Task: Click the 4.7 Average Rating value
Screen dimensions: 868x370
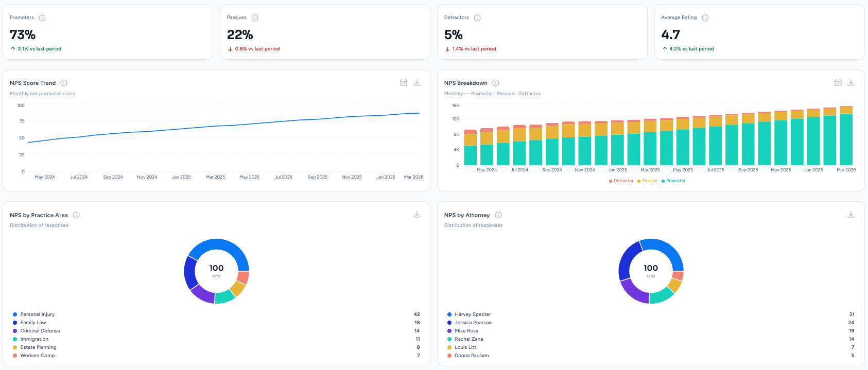Action: point(671,35)
